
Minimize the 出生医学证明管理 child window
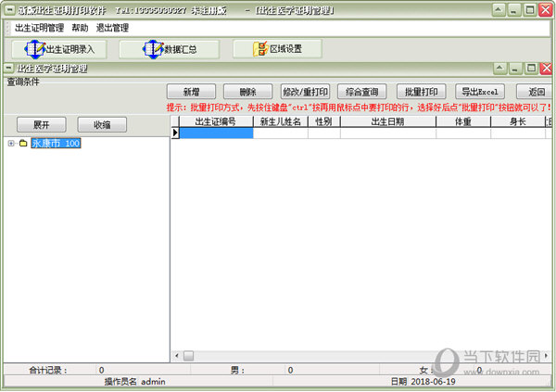[x=515, y=68]
